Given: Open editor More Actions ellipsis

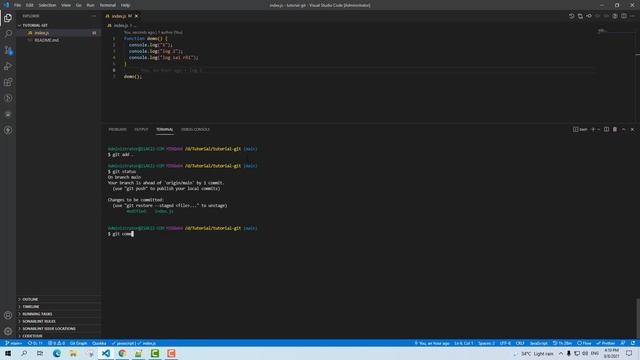Looking at the screenshot, I should pos(632,16).
